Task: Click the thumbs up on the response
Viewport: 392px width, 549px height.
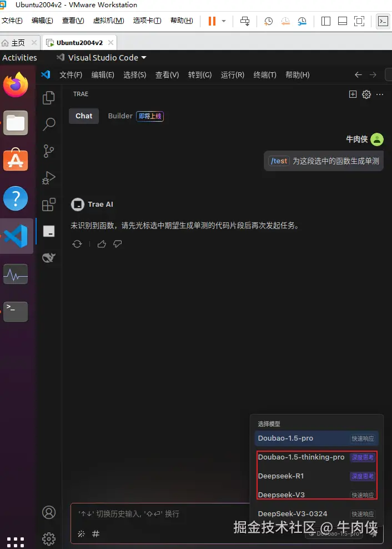Action: point(102,244)
